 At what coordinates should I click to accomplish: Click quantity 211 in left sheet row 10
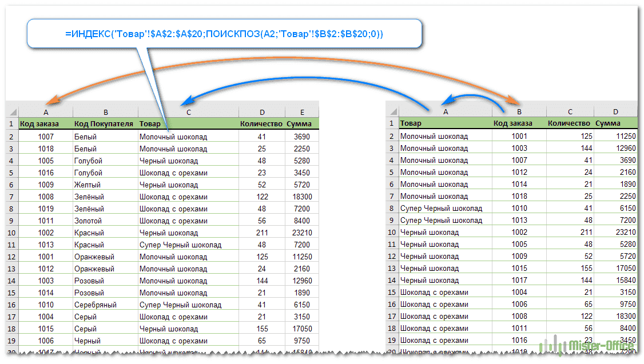(262, 233)
